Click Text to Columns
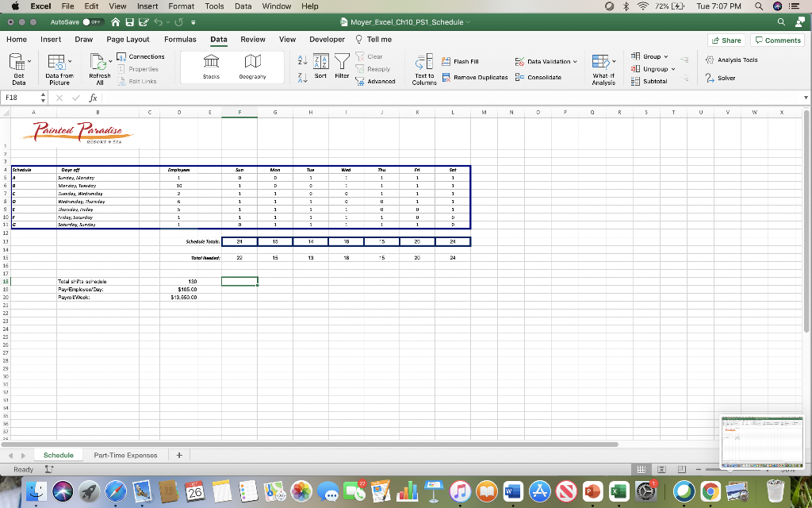 [x=424, y=70]
